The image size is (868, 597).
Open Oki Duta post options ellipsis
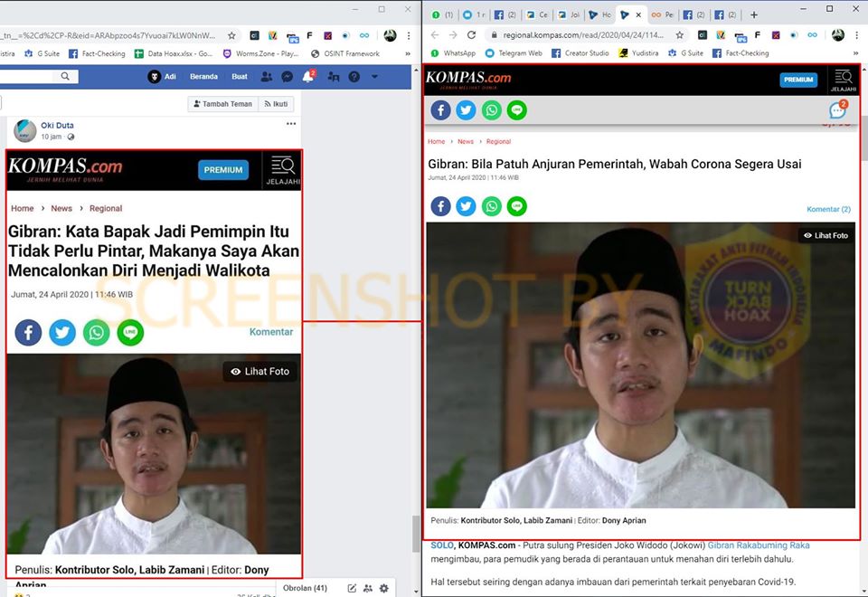tap(291, 124)
